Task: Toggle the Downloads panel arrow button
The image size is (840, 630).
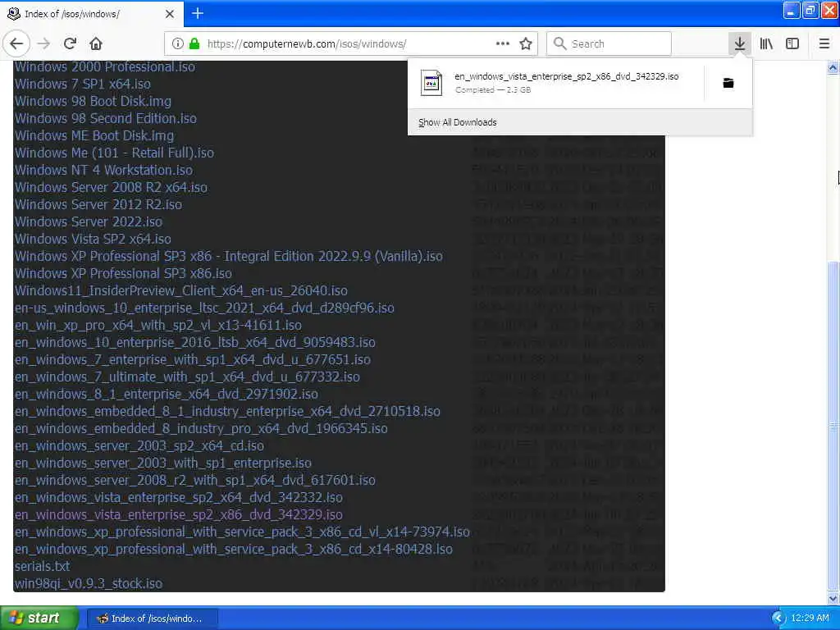Action: [x=739, y=43]
